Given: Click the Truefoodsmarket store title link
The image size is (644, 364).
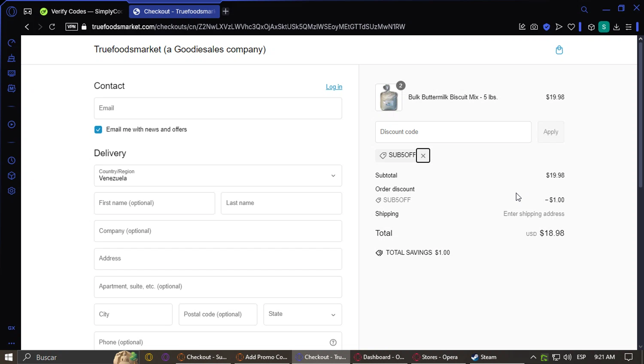Looking at the screenshot, I should click(x=180, y=49).
